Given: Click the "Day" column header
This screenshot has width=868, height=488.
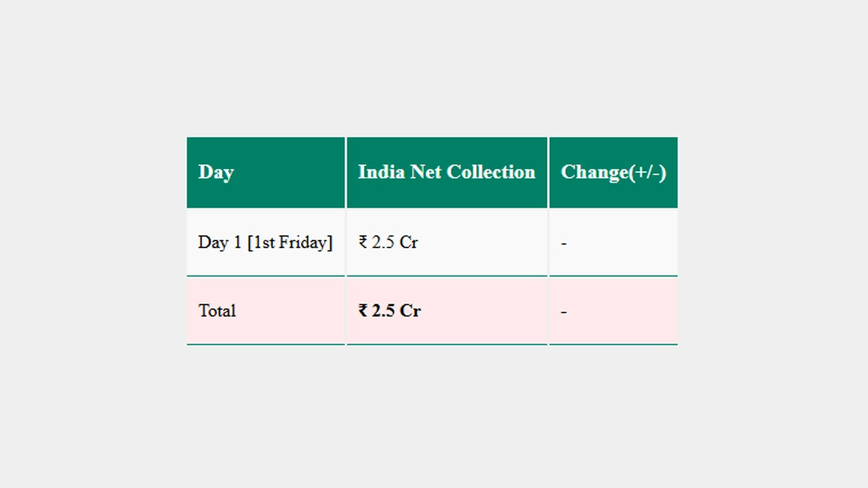Looking at the screenshot, I should 216,172.
